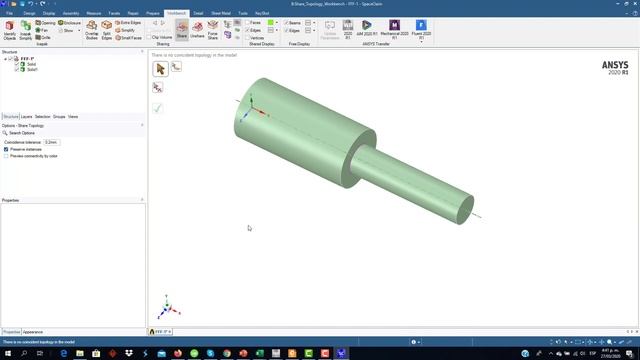Screen dimensions: 640x360
Task: Open the Show dropdown in Inspect group
Action: click(79, 31)
